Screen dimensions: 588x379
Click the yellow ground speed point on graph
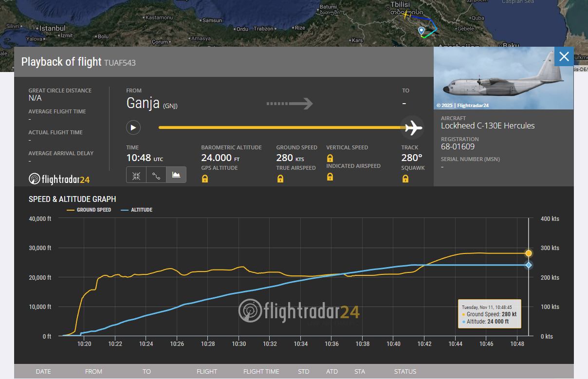[529, 253]
